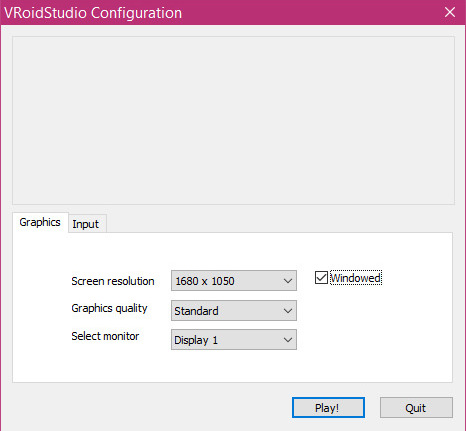The height and width of the screenshot is (431, 466).
Task: Click the Select monitor label text
Action: (x=105, y=336)
